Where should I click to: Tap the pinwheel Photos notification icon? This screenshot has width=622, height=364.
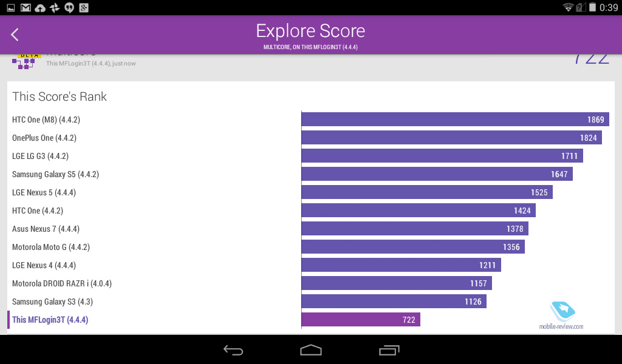tap(55, 7)
